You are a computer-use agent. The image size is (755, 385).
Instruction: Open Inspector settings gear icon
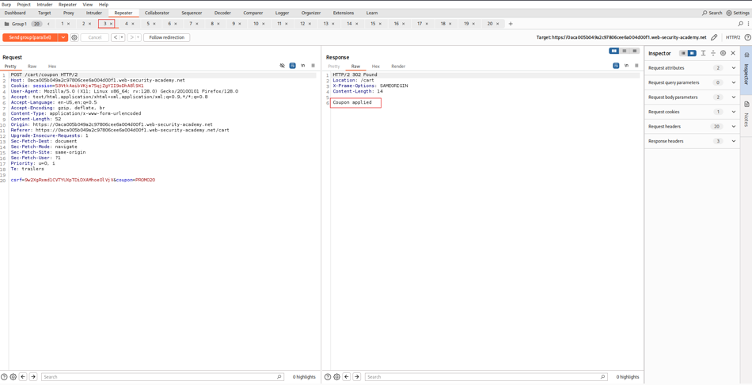tap(723, 53)
